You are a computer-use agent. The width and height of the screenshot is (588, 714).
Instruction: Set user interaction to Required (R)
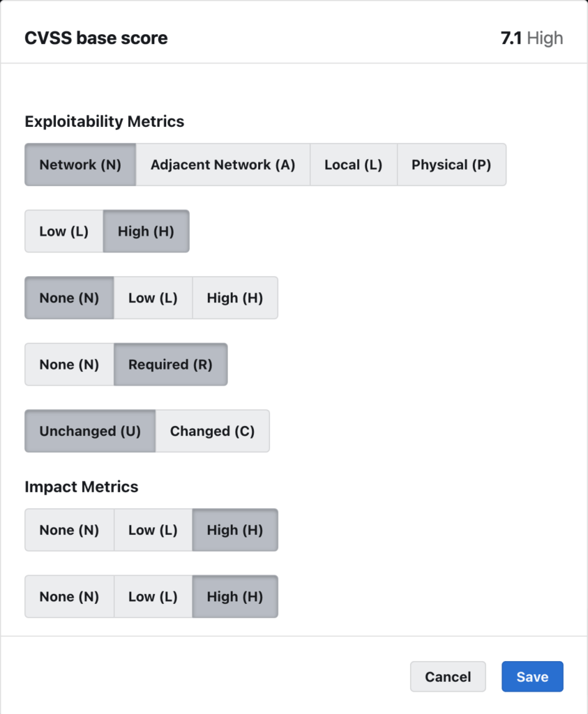[x=171, y=364]
